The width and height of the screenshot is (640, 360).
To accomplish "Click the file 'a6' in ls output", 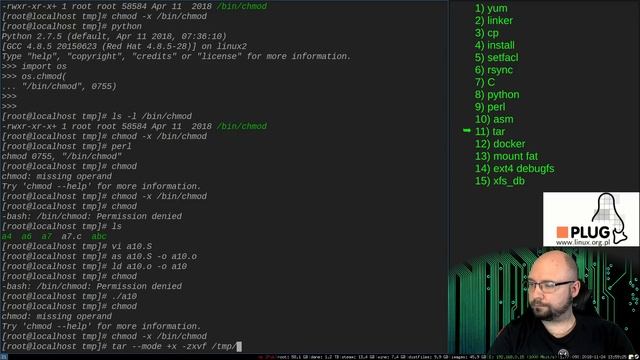I will (x=27, y=236).
